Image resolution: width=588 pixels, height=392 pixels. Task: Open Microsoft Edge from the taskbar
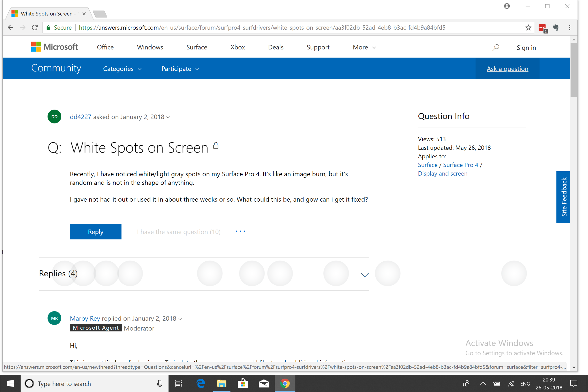(x=201, y=383)
